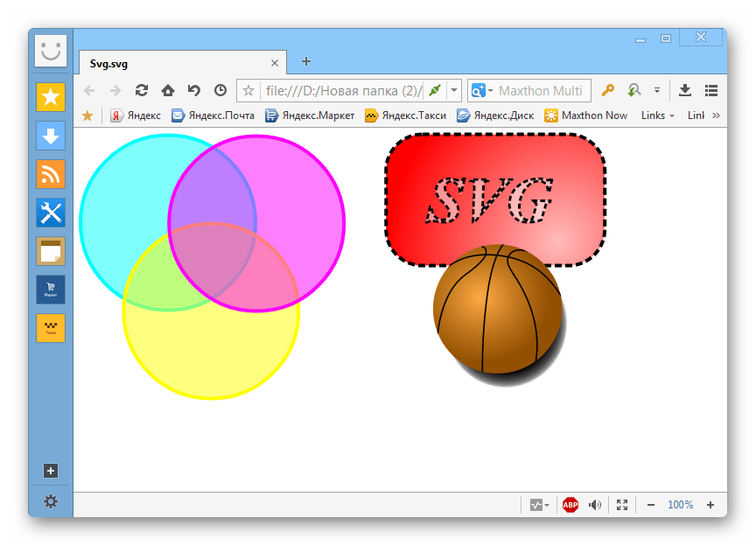Reset the 100% zoom level
This screenshot has height=546, width=756.
(680, 505)
